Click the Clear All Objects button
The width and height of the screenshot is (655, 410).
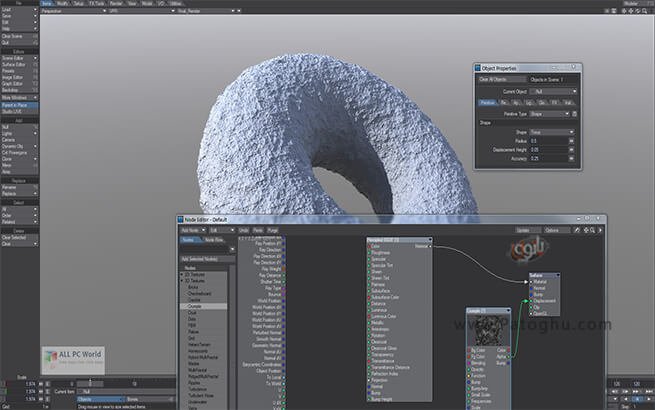point(499,78)
